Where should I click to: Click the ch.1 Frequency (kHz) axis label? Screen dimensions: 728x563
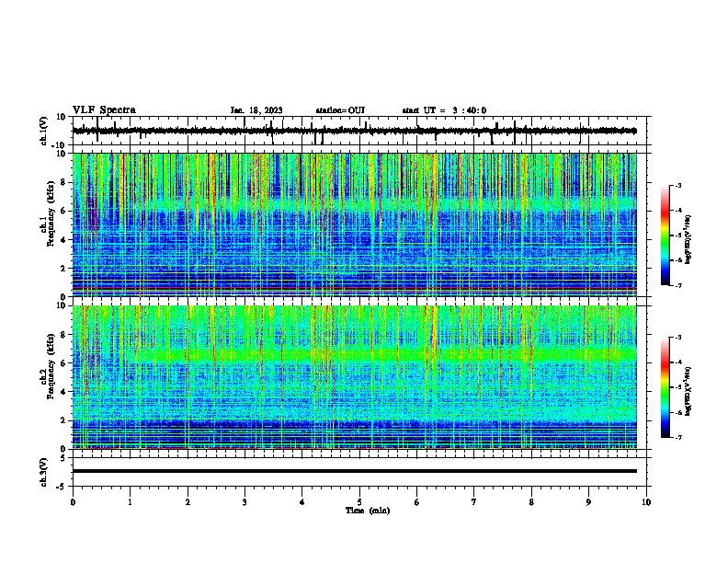tap(48, 214)
